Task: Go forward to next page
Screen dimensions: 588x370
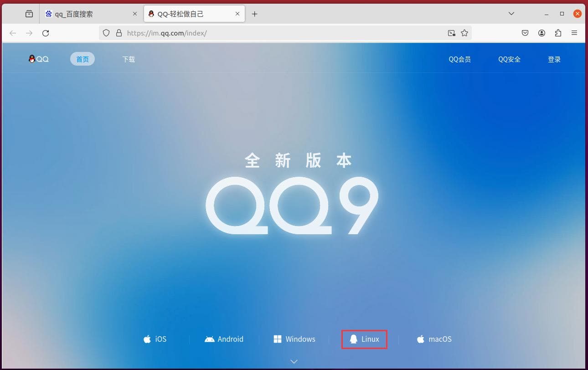Action: (x=29, y=33)
